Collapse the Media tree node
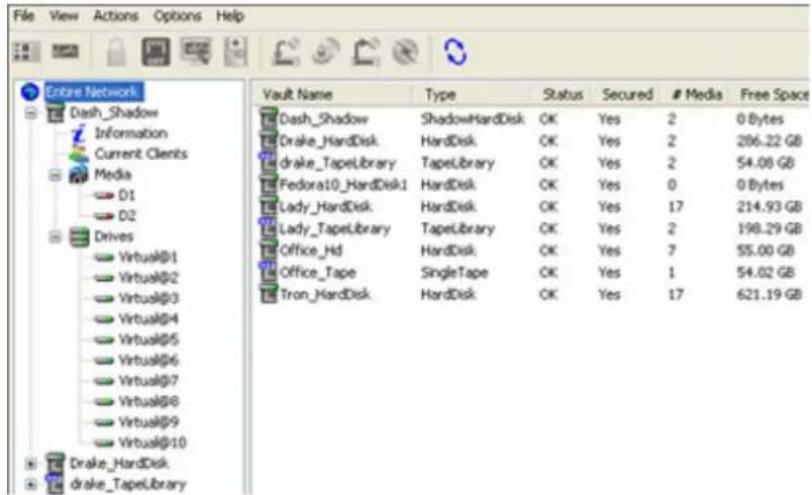 [55, 175]
